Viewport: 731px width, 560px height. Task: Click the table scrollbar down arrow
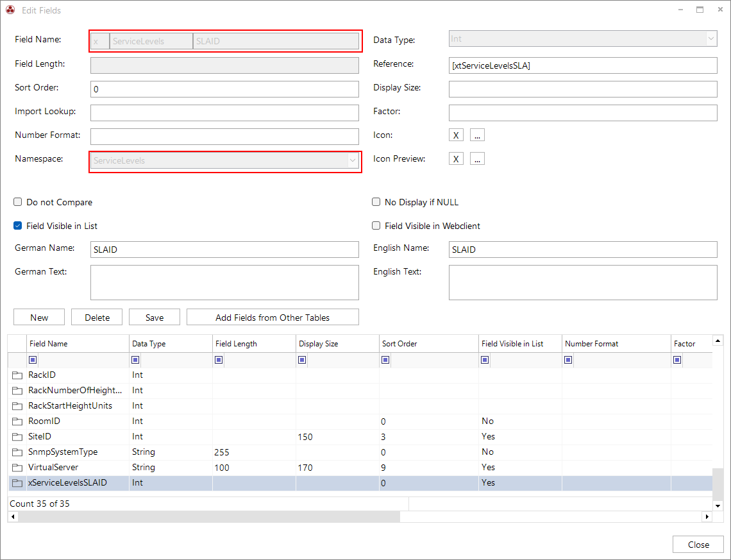point(718,505)
